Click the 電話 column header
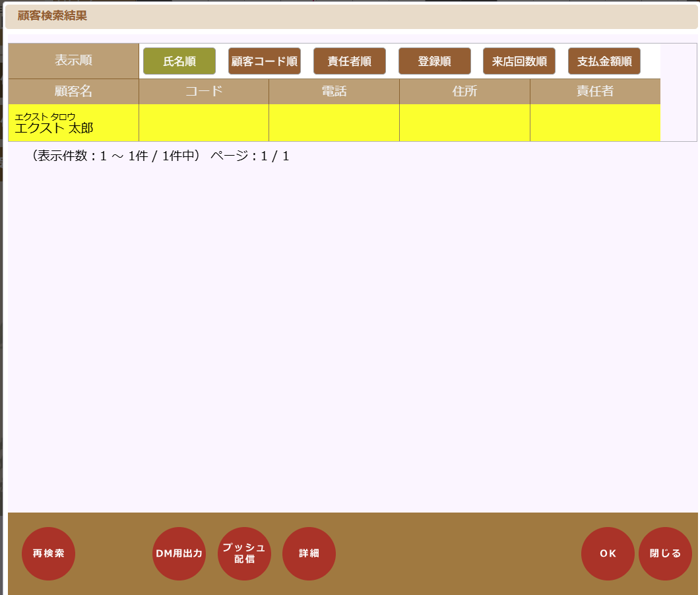700x595 pixels. 334,91
